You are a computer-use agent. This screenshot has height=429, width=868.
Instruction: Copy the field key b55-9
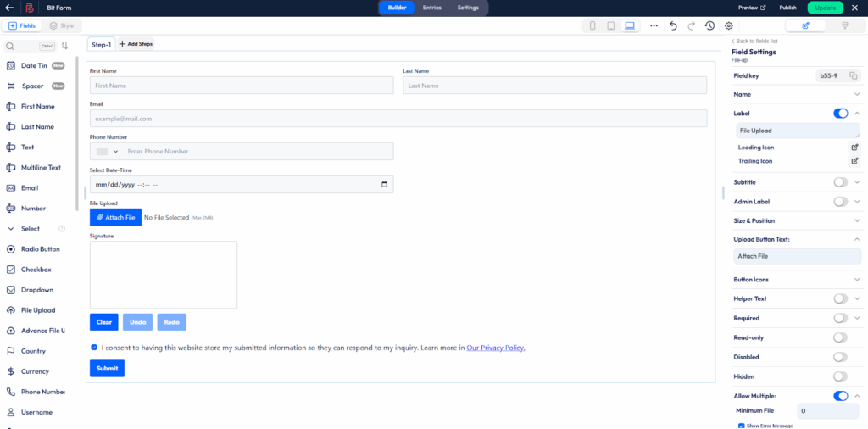pos(853,75)
